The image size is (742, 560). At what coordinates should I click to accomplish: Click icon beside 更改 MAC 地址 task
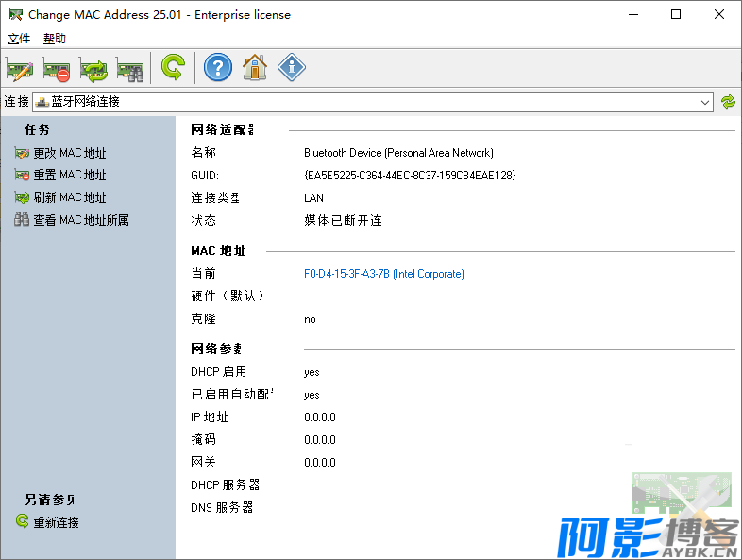[x=22, y=153]
